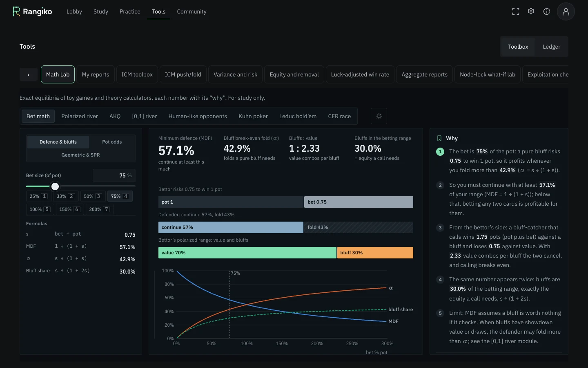Screen dimensions: 588x368
Task: Open the Study nav item
Action: pyautogui.click(x=101, y=11)
